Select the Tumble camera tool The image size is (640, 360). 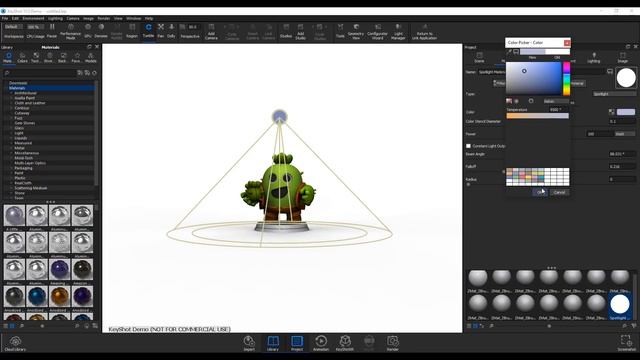[x=148, y=31]
